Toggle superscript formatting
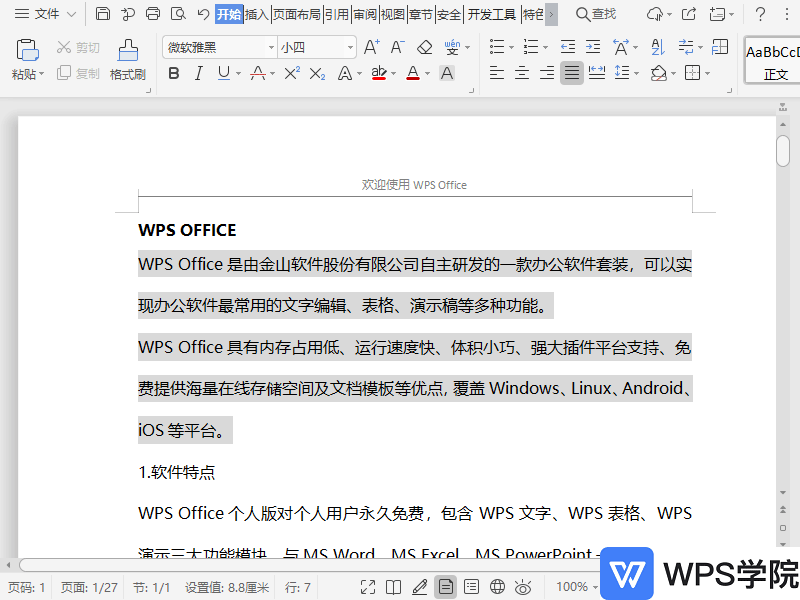This screenshot has height=600, width=800. (x=292, y=74)
